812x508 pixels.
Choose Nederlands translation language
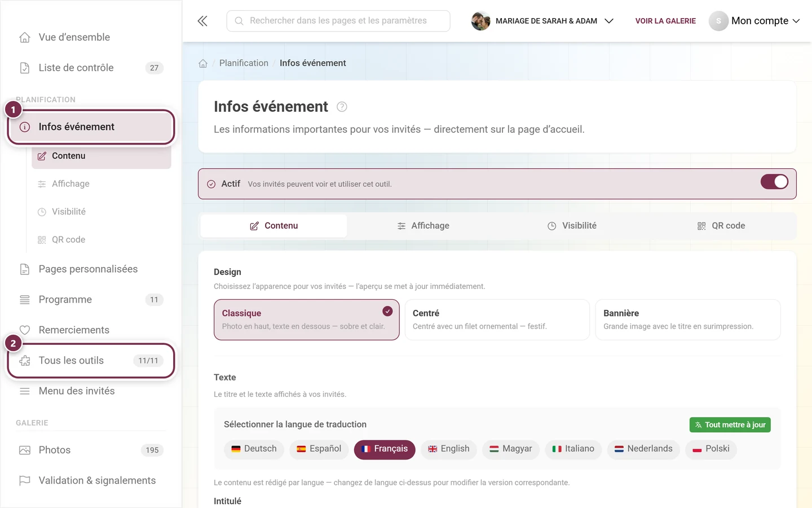[x=643, y=449]
